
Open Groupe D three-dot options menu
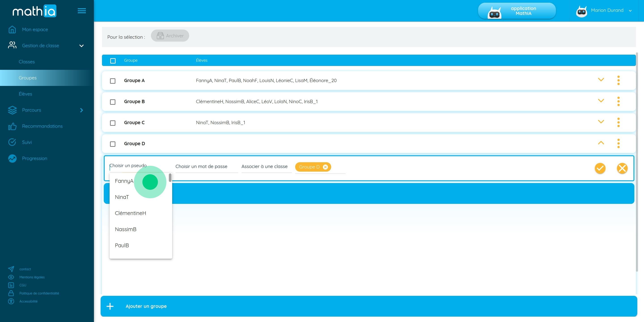click(x=619, y=143)
